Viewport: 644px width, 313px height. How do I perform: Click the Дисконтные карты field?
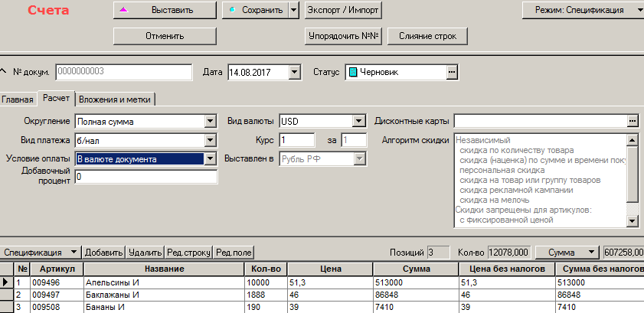541,121
